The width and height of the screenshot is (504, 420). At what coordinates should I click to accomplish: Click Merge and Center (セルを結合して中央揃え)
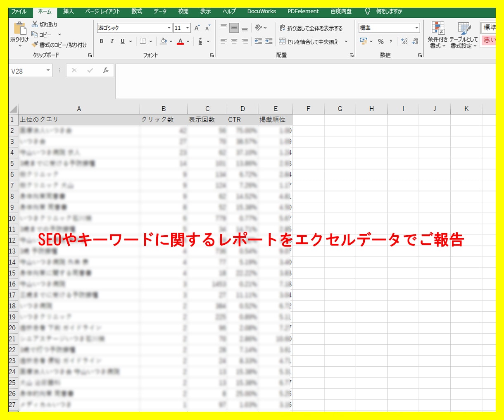[x=309, y=41]
